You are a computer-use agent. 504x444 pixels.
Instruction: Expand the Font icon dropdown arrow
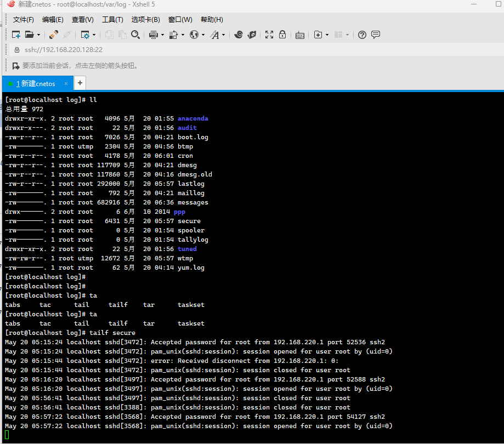(x=223, y=35)
